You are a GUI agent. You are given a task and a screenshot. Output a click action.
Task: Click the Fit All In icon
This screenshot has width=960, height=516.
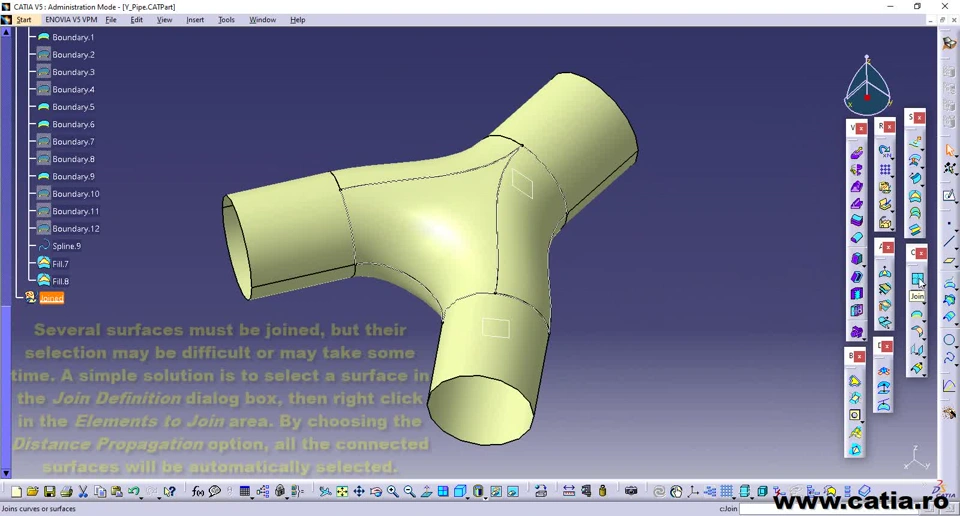[342, 491]
